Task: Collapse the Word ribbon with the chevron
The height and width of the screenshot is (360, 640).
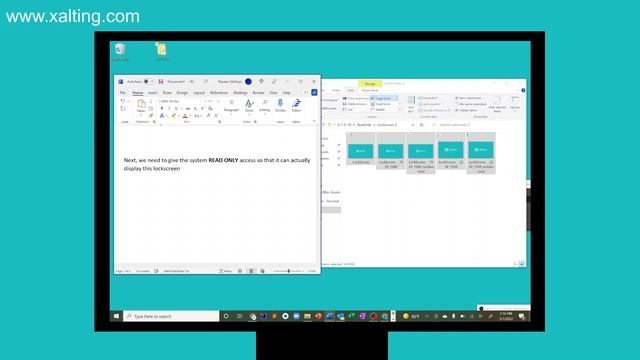Action: [314, 121]
